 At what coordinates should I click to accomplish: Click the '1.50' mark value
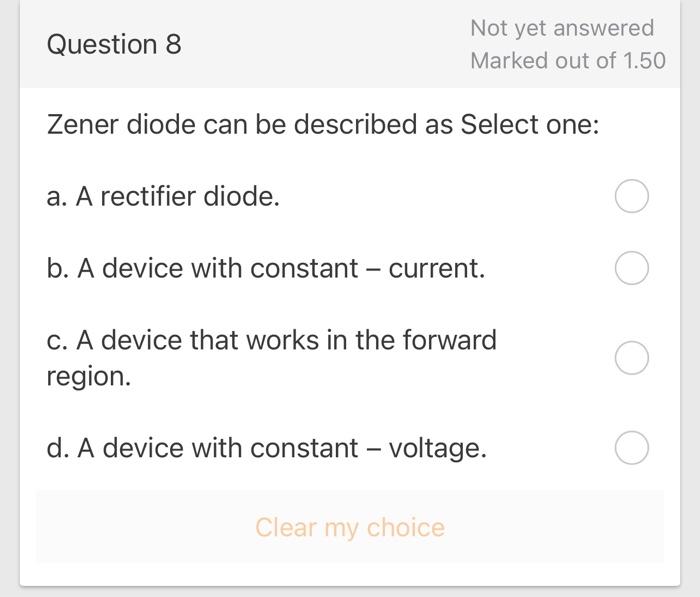(x=644, y=61)
